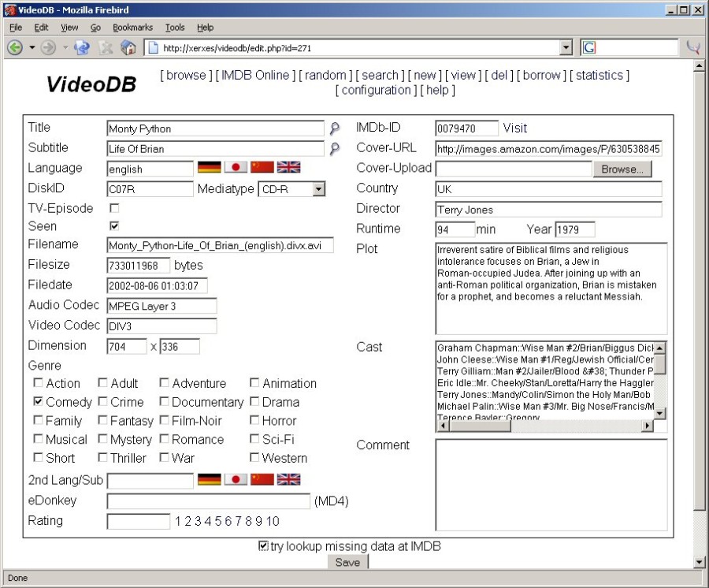Viewport: 709px width, 588px height.
Task: Click the magnifier lookup icon beside Subtitle
Action: pos(335,148)
